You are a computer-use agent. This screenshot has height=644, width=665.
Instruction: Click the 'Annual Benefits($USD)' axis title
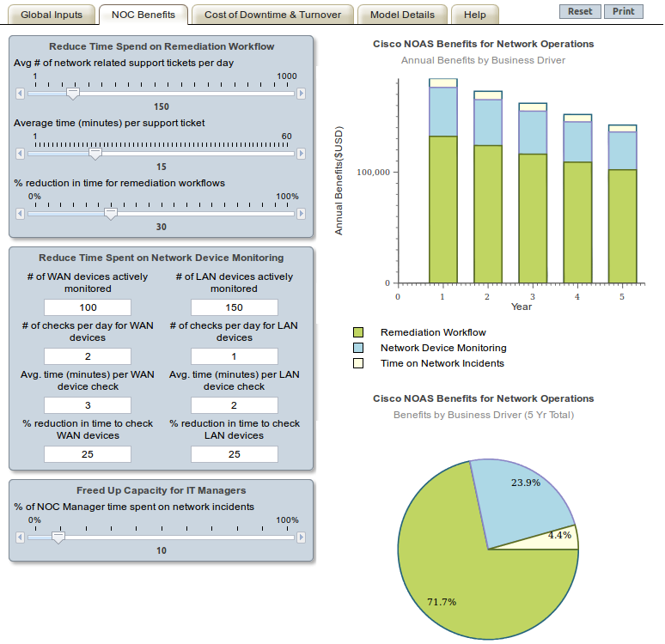coord(339,180)
